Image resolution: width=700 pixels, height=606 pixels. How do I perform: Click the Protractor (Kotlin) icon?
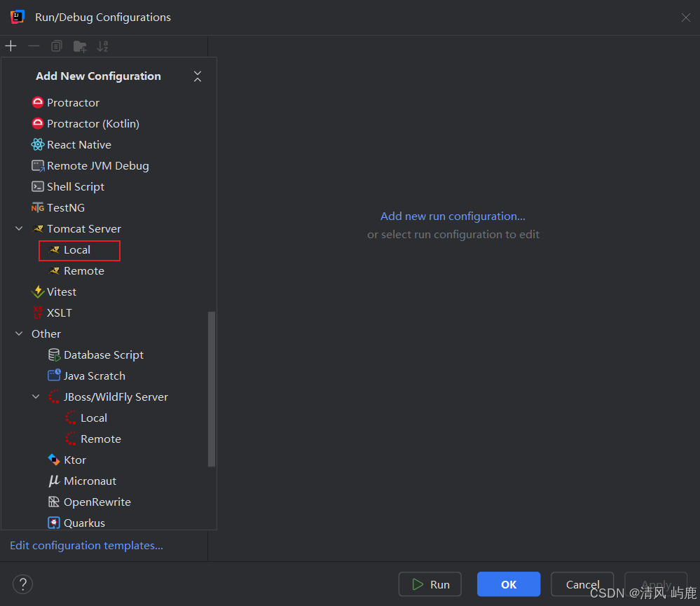point(38,123)
